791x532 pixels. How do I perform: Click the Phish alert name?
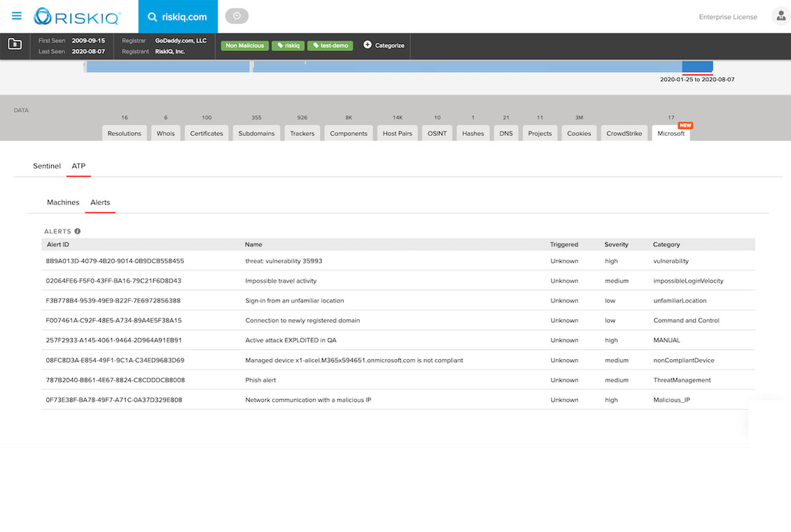[x=260, y=380]
